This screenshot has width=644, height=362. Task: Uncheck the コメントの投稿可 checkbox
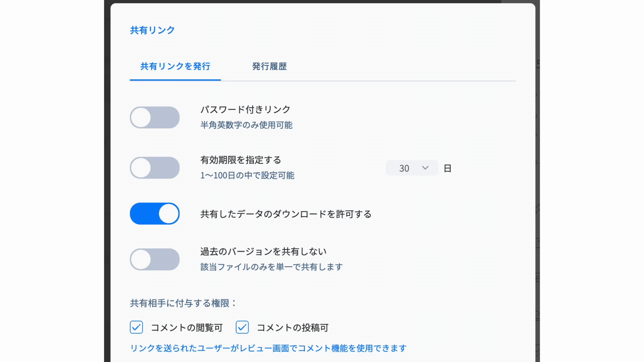point(242,327)
